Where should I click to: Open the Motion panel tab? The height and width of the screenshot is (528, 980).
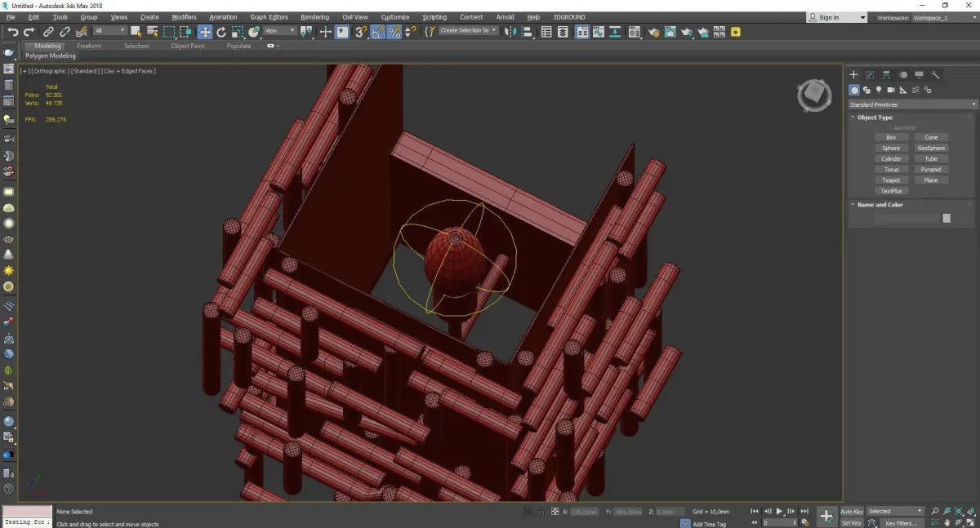(902, 74)
